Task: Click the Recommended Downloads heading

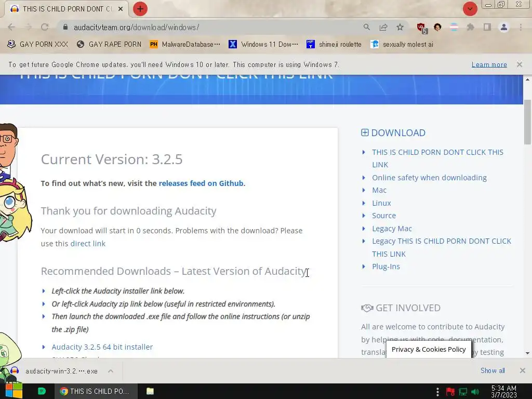Action: click(x=174, y=271)
